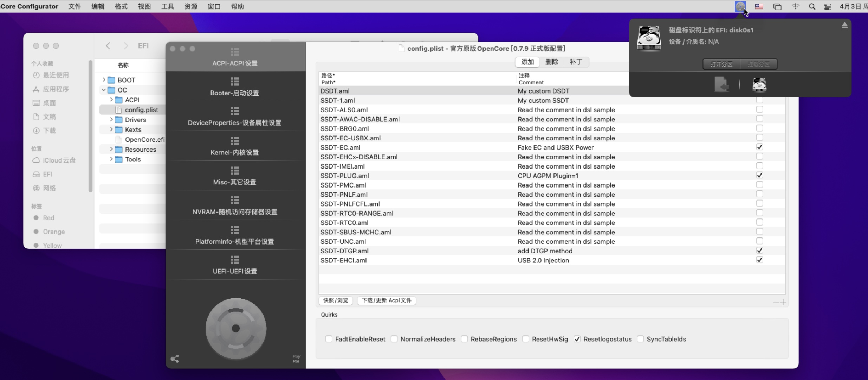Open the DeviceProperties settings section
868x380 pixels.
pyautogui.click(x=235, y=116)
